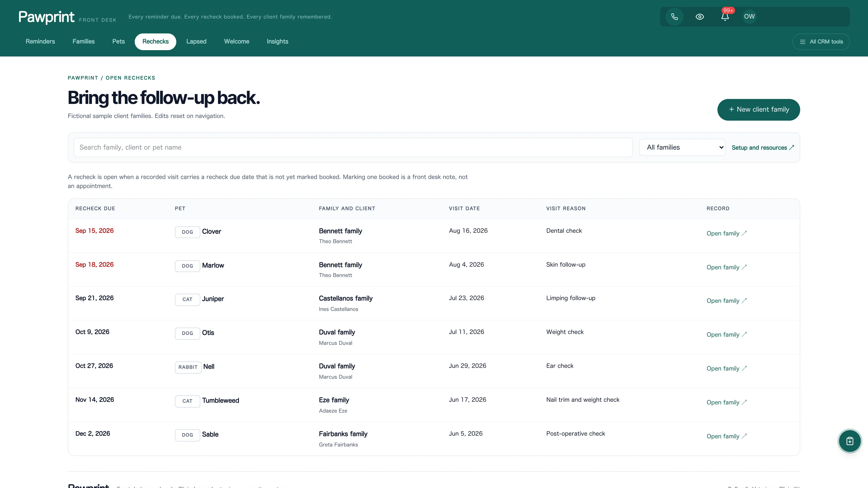
Task: Select pet name Tumbleweed
Action: pyautogui.click(x=221, y=400)
